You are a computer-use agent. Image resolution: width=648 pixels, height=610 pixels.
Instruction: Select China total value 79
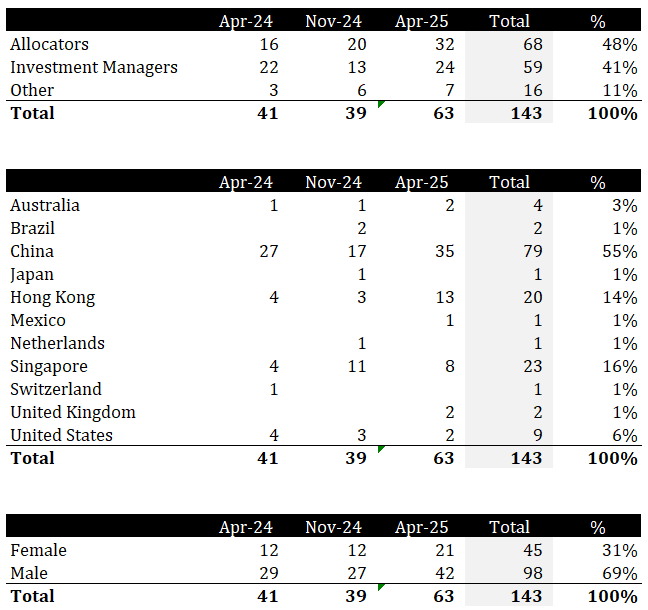pyautogui.click(x=533, y=251)
